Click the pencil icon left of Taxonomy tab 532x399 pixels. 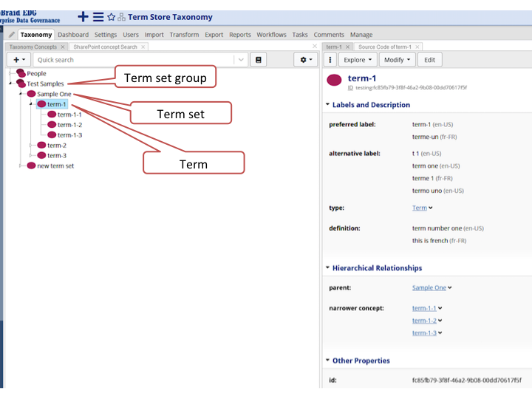(12, 35)
